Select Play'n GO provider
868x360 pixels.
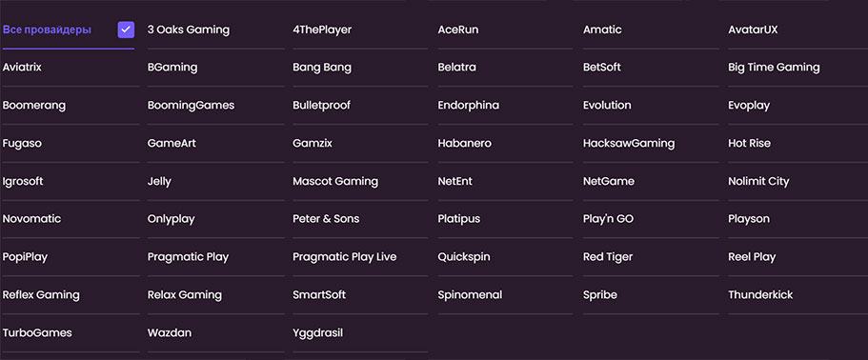[x=608, y=219]
